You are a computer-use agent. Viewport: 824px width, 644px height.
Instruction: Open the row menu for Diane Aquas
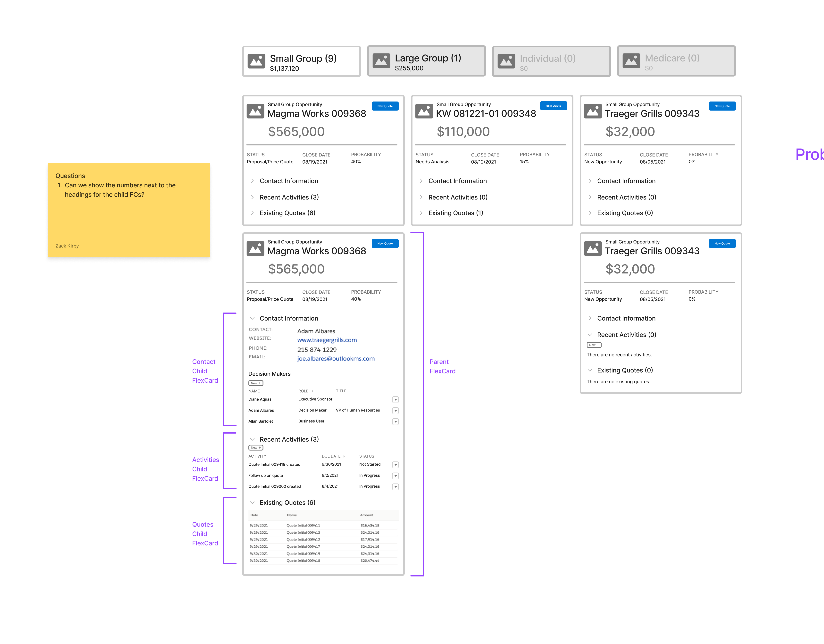click(x=395, y=400)
